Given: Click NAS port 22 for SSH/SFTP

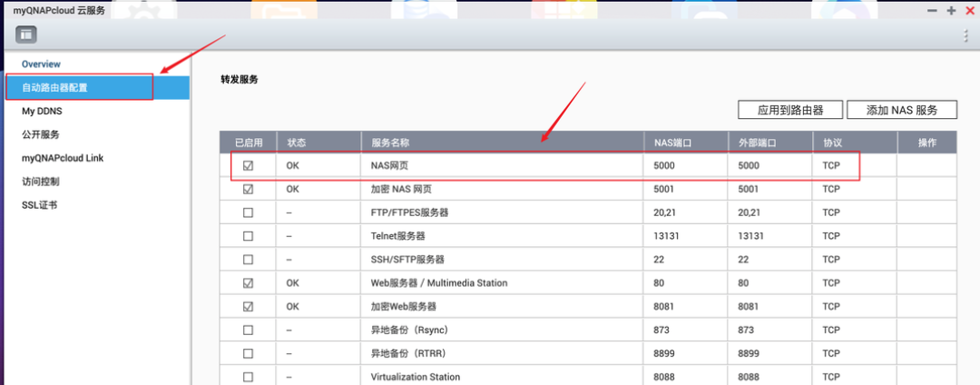Looking at the screenshot, I should (658, 260).
